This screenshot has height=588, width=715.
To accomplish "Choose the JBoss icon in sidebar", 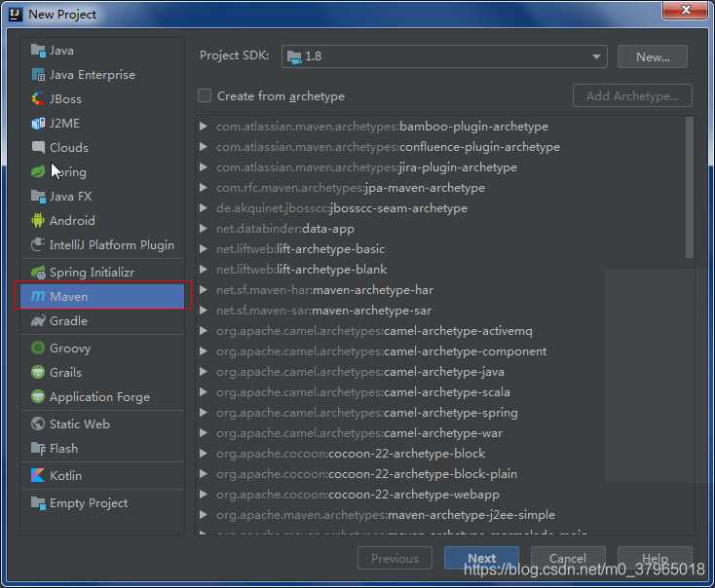I will (x=38, y=99).
